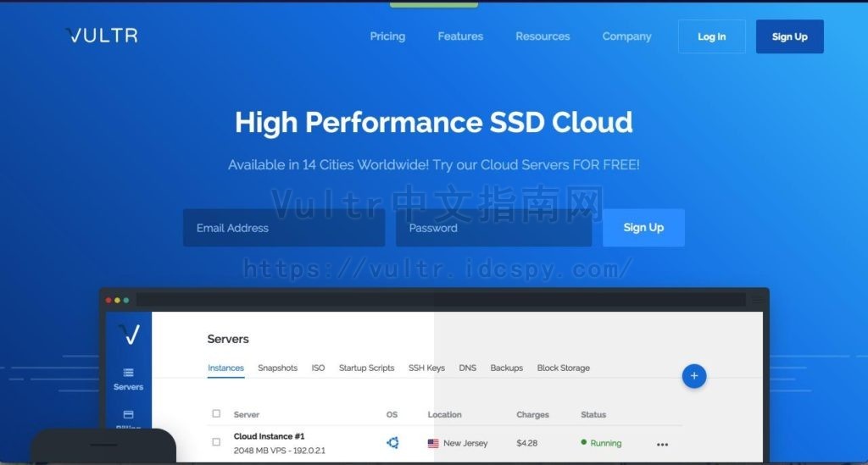
Task: Switch to the Snapshots tab
Action: point(277,368)
